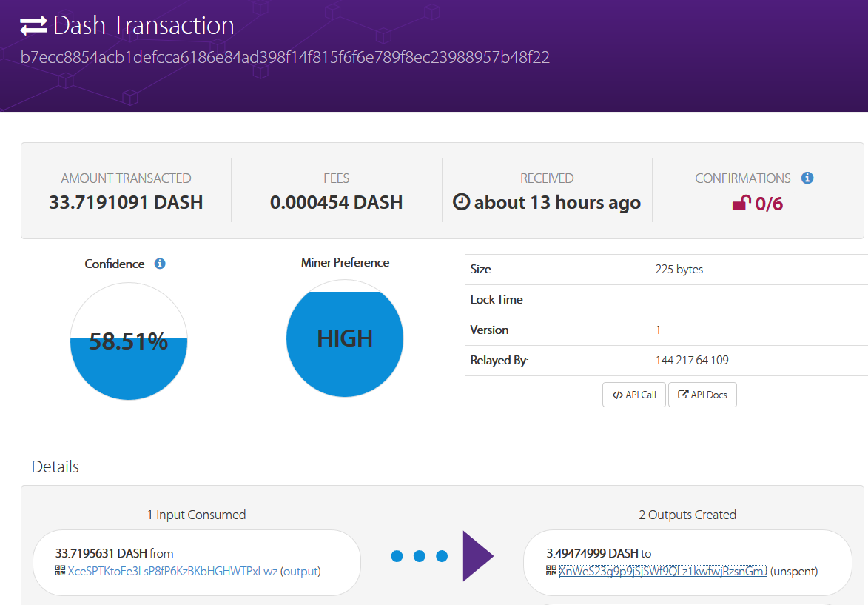Image resolution: width=868 pixels, height=605 pixels.
Task: Open output address XnWeS23g9p9jSjSWf9QLz1kwfwjRzsnGmJ
Action: pos(662,571)
